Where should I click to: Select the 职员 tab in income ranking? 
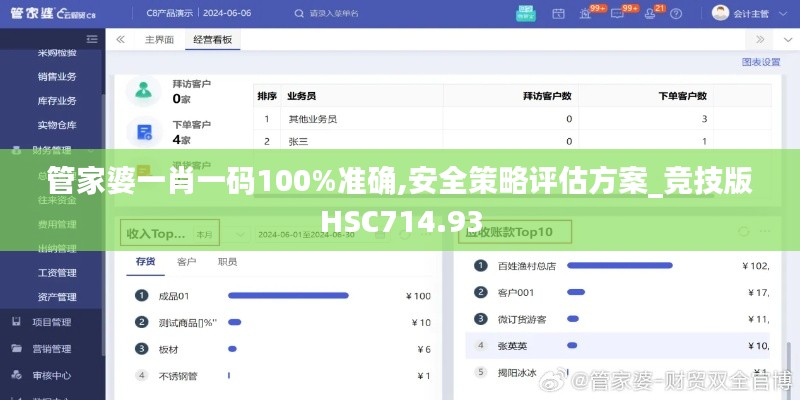(227, 262)
